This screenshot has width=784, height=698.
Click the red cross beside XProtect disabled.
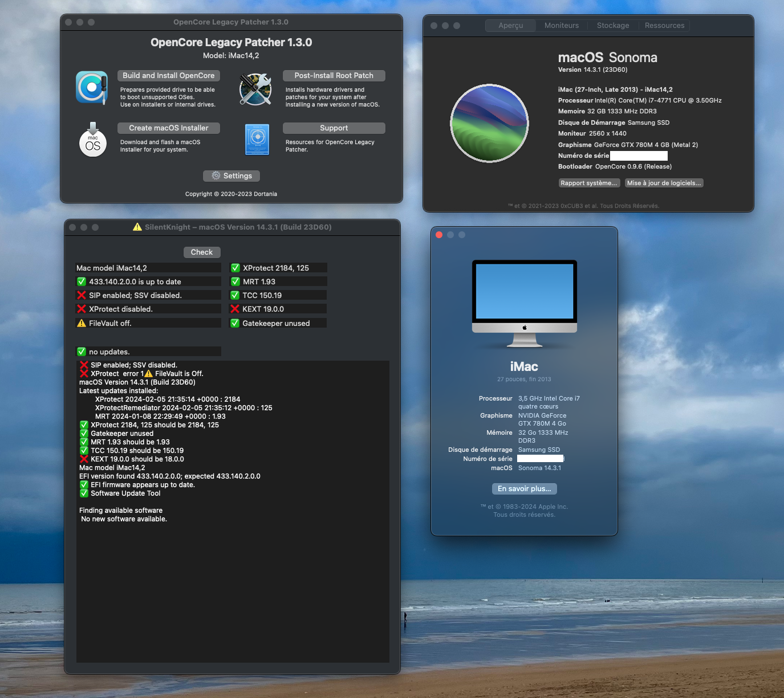(82, 309)
